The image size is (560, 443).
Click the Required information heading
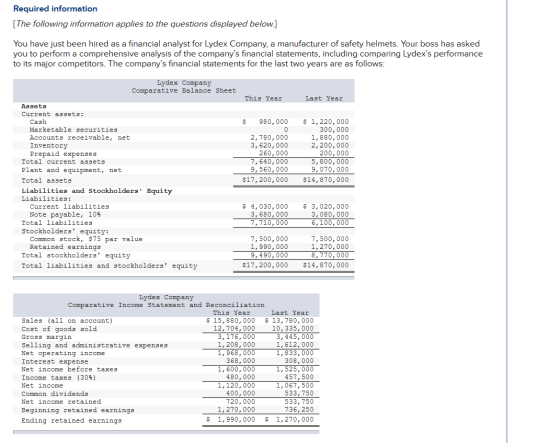pos(55,9)
